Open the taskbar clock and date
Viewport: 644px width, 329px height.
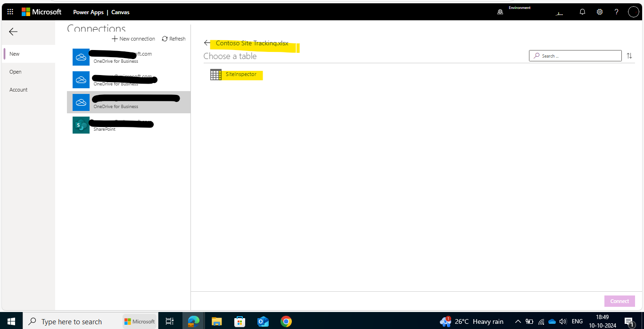click(x=603, y=321)
